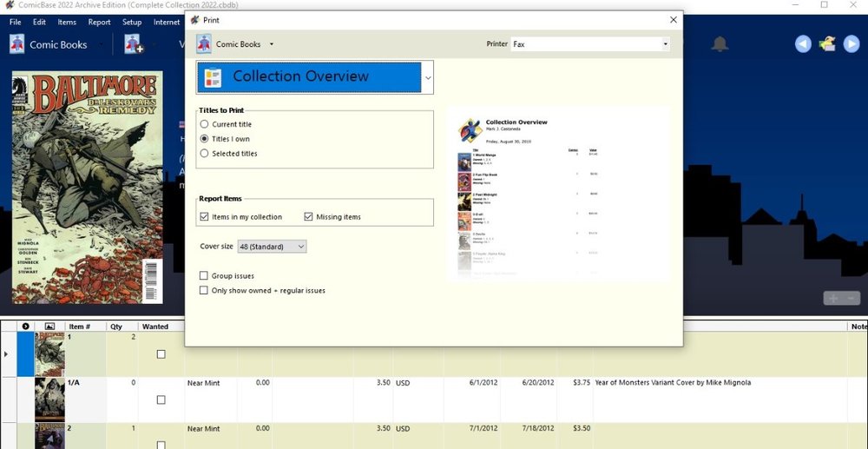The width and height of the screenshot is (868, 449).
Task: Expand the report type dropdown arrow
Action: tap(428, 77)
